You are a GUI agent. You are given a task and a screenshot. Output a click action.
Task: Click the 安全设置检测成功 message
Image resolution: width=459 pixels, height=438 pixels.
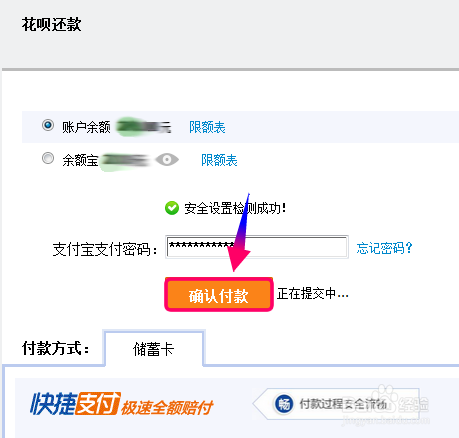click(235, 208)
